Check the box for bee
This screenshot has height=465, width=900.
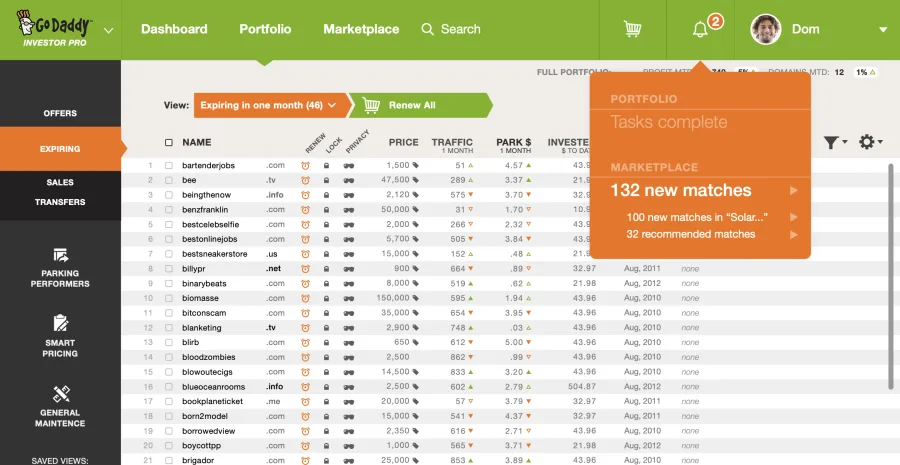coord(169,180)
